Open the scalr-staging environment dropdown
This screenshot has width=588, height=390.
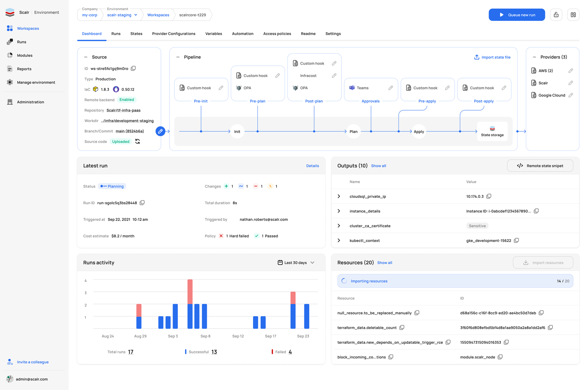(122, 15)
